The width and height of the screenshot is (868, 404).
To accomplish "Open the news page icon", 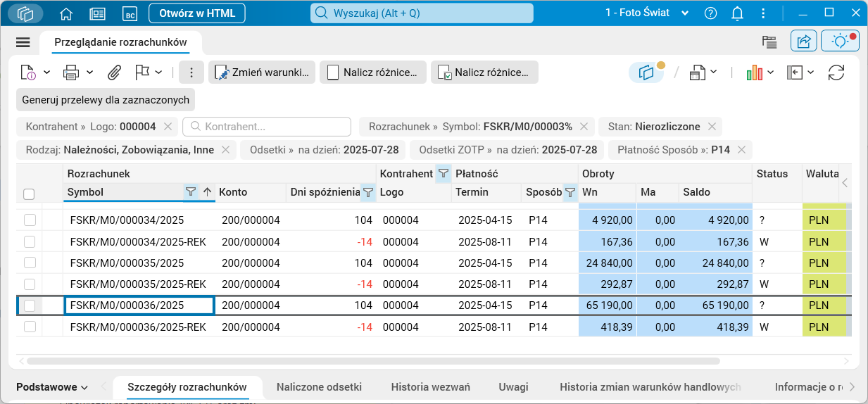I will click(x=97, y=13).
